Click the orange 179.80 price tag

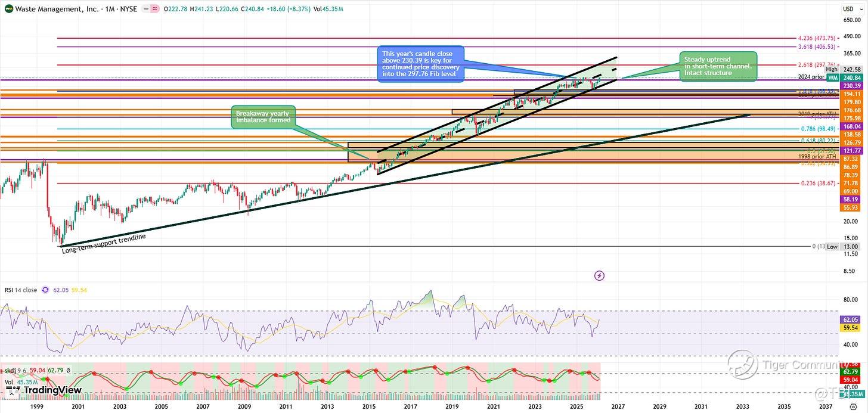(851, 102)
